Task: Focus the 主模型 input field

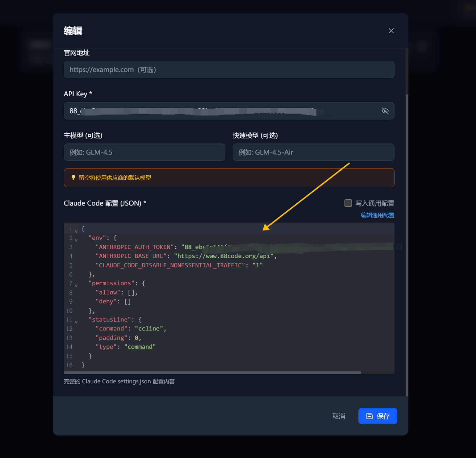Action: pos(144,152)
